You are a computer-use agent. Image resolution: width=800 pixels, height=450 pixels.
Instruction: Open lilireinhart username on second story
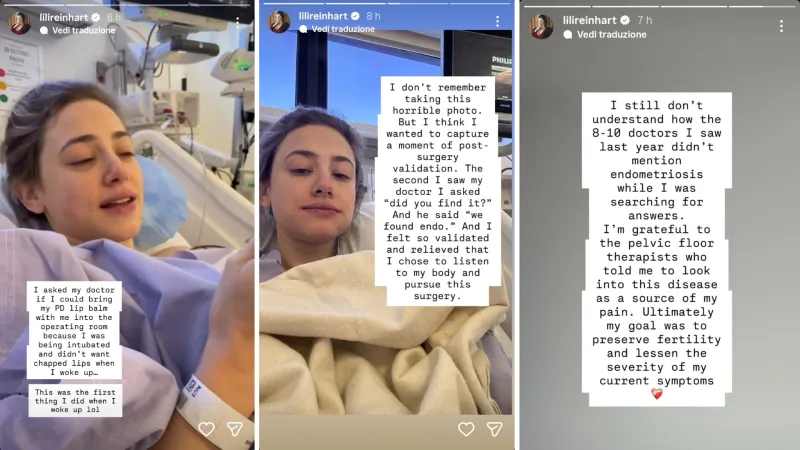pyautogui.click(x=323, y=16)
